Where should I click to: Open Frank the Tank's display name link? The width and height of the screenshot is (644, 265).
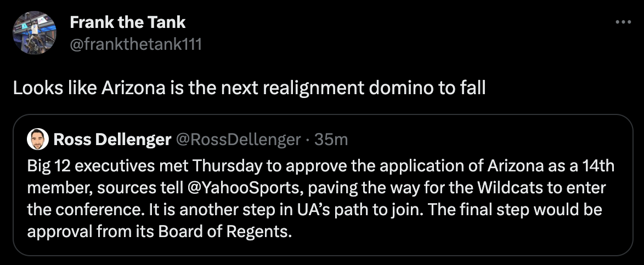[x=127, y=22]
